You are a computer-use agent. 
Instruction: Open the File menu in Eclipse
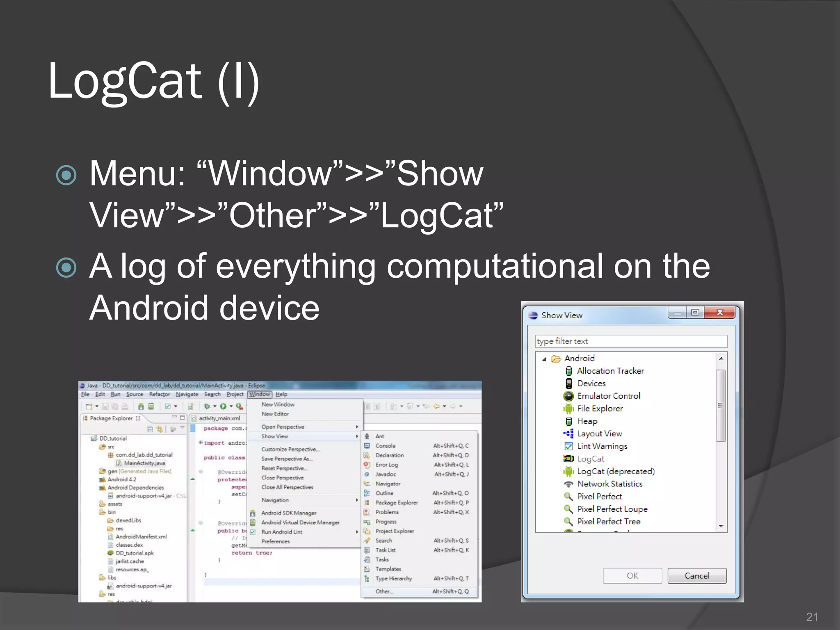[85, 394]
